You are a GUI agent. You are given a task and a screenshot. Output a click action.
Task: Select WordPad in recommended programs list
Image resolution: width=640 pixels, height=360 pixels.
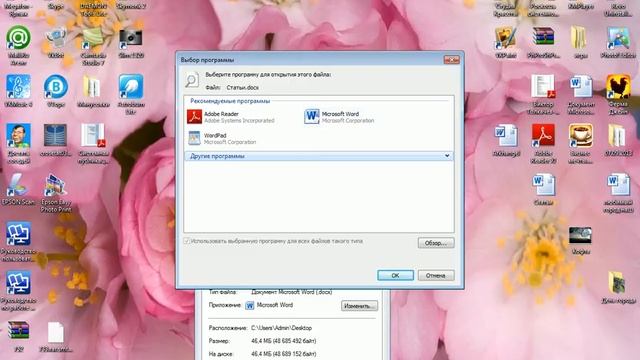click(x=222, y=138)
